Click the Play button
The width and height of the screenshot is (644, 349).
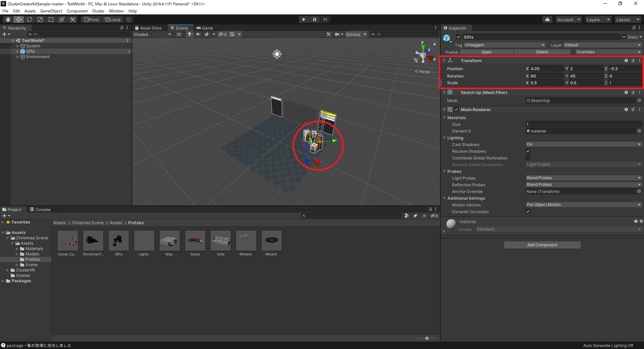click(304, 19)
